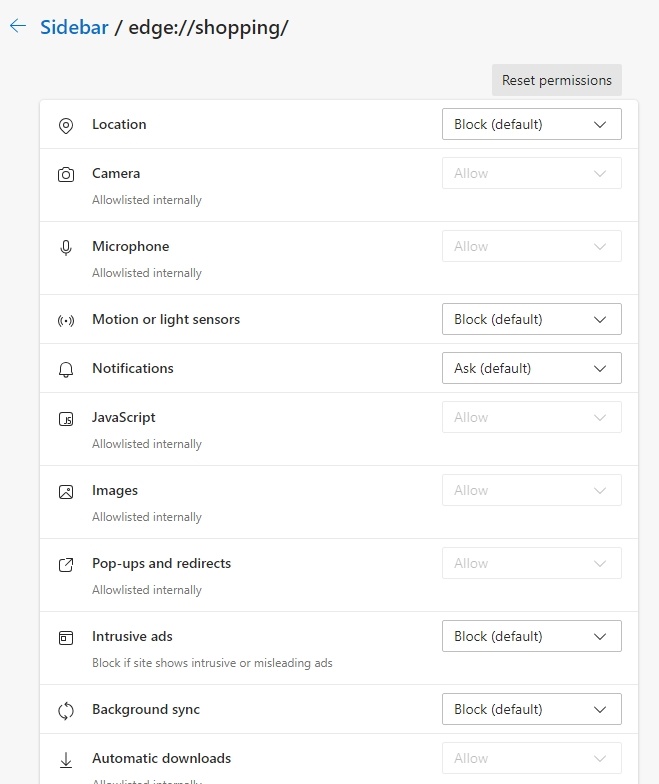659x784 pixels.
Task: Click the Background sync icon
Action: [66, 710]
